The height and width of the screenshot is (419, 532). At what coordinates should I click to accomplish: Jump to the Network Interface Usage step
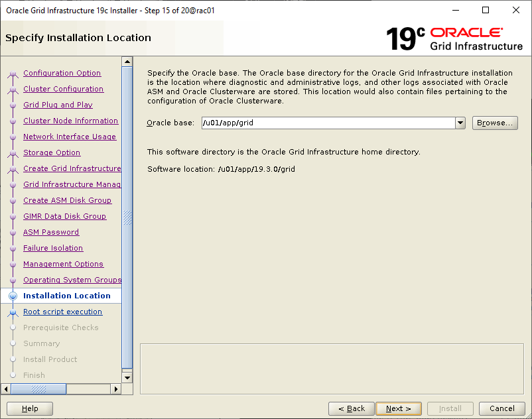coord(70,137)
